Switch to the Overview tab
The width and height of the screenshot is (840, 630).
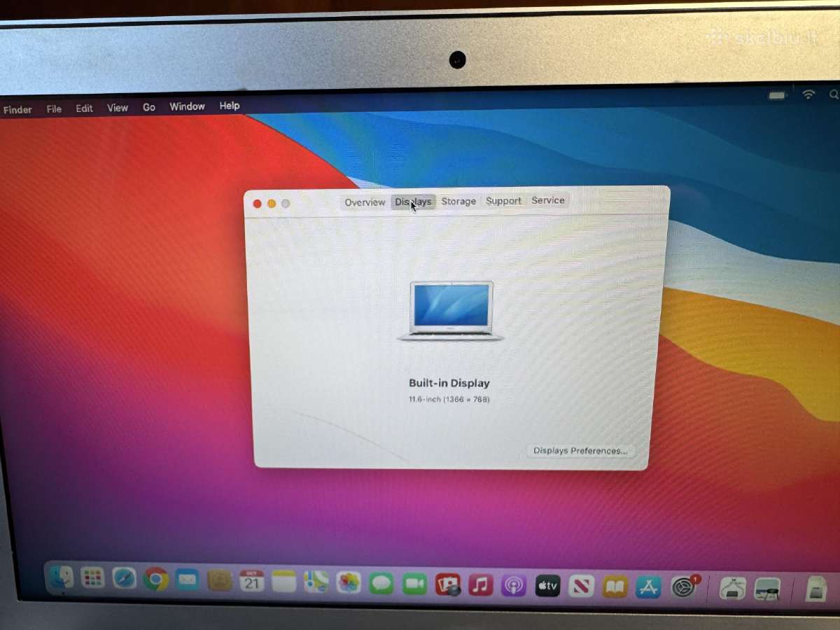pos(365,202)
